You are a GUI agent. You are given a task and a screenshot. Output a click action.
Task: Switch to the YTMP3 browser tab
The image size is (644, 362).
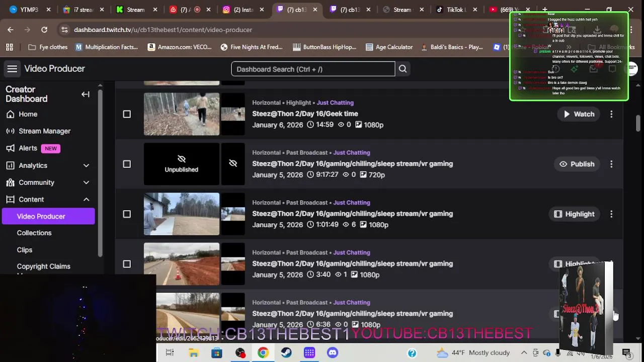pyautogui.click(x=29, y=10)
